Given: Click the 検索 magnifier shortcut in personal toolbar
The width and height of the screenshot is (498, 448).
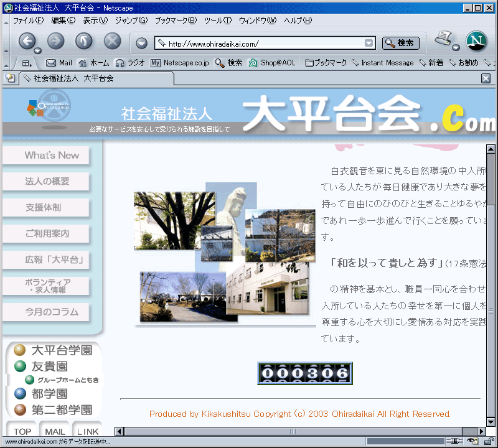Looking at the screenshot, I should click(228, 63).
